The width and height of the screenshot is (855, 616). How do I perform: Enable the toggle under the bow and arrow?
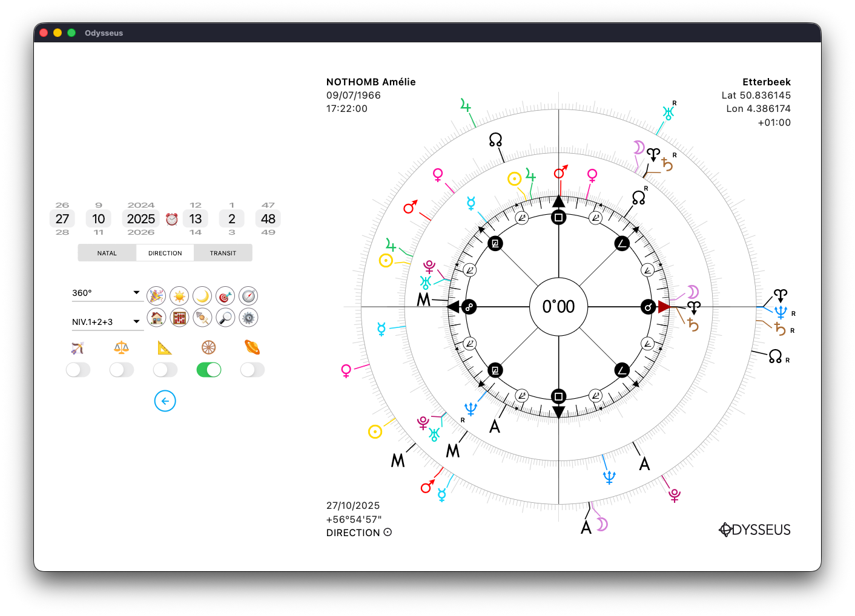(x=78, y=370)
